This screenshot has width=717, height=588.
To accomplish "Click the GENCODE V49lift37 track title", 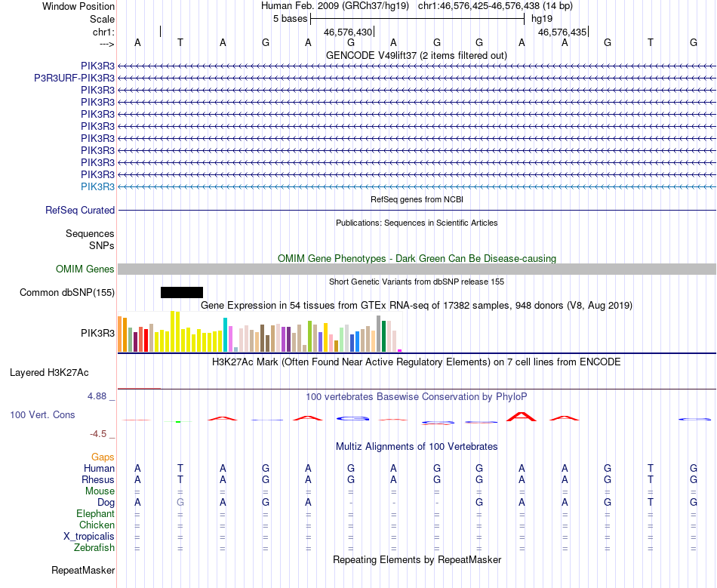I will coord(417,55).
